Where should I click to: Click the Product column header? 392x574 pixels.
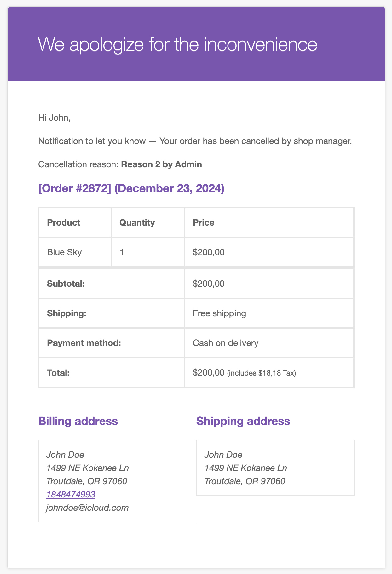point(75,222)
